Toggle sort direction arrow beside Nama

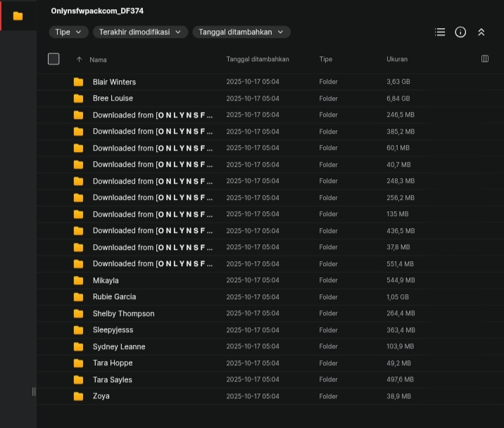[x=79, y=59]
